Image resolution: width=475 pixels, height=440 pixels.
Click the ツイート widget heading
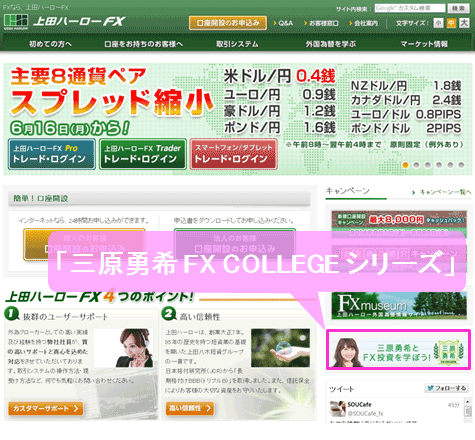click(342, 389)
